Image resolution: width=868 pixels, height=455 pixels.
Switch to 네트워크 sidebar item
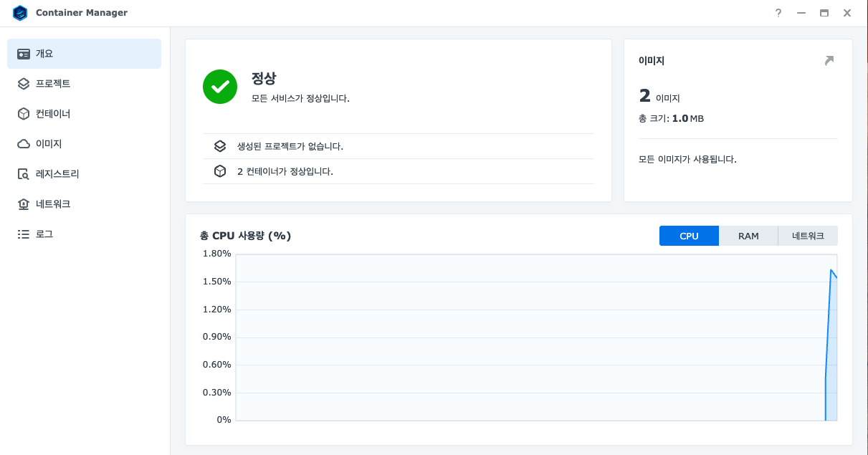(x=84, y=204)
